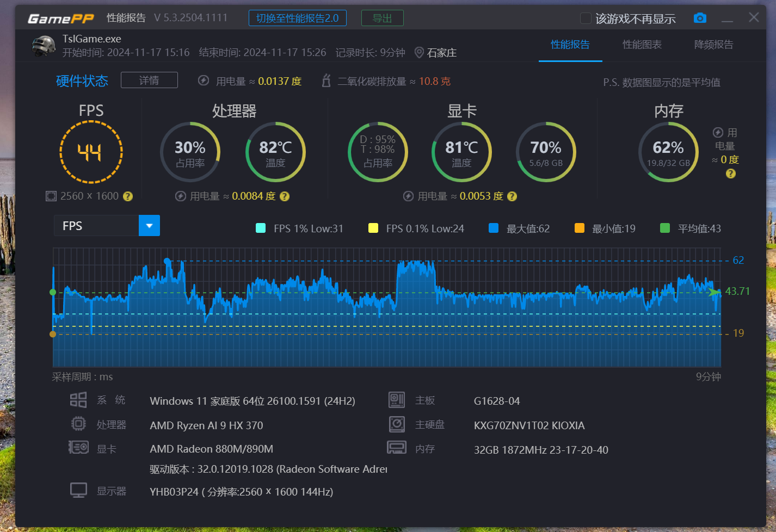Viewport: 776px width, 532px height.
Task: Click the hard disk icon beside 主硬盘
Action: pyautogui.click(x=397, y=424)
